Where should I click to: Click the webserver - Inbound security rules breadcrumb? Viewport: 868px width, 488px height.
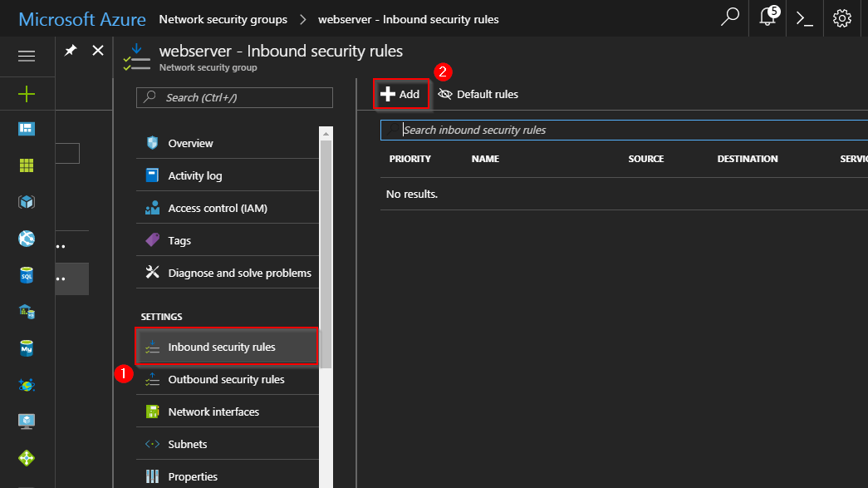[x=409, y=19]
